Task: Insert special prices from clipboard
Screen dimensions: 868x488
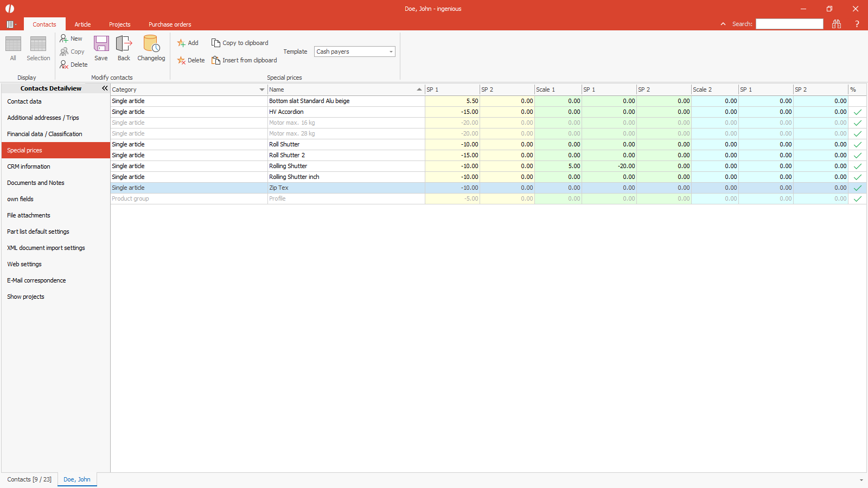Action: (244, 60)
